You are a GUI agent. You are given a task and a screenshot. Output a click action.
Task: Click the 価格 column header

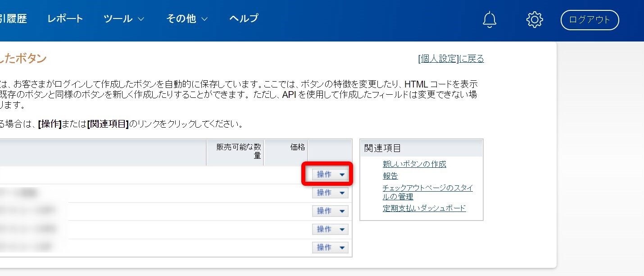point(297,147)
